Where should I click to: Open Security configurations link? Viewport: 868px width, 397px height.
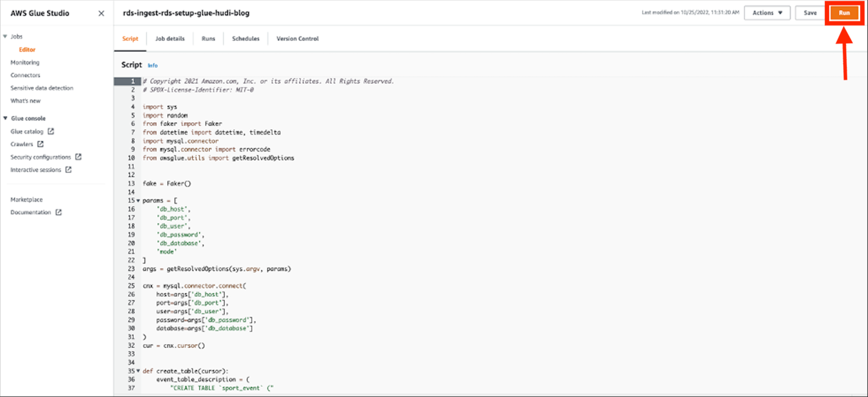(x=41, y=157)
